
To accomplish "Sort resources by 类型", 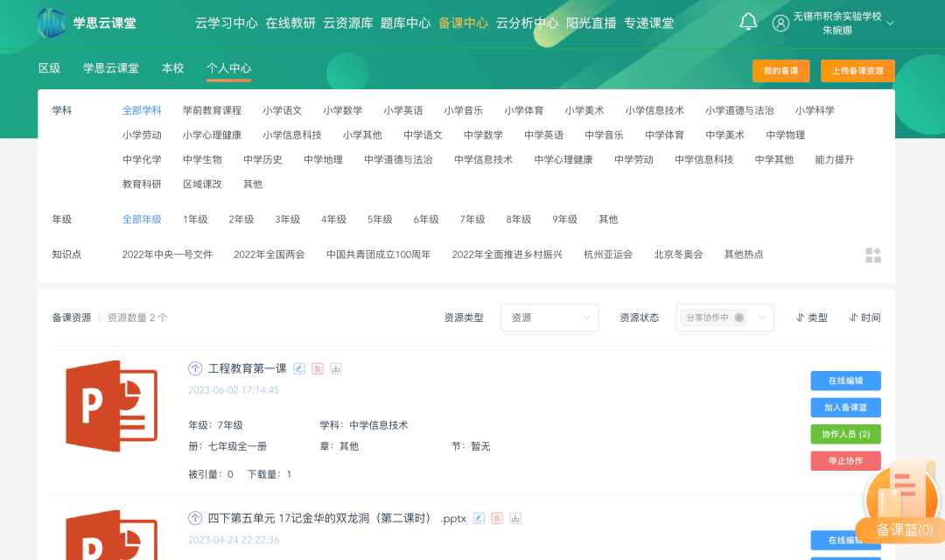I will point(811,318).
